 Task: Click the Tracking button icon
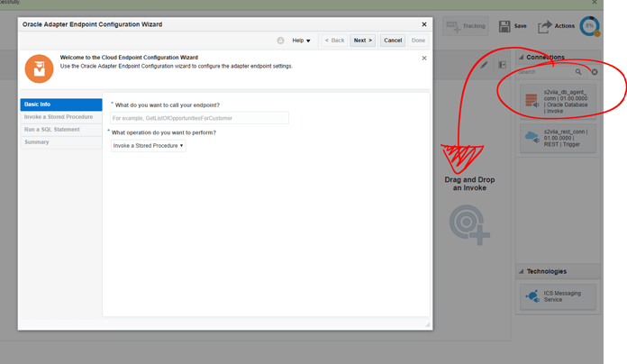tap(452, 26)
